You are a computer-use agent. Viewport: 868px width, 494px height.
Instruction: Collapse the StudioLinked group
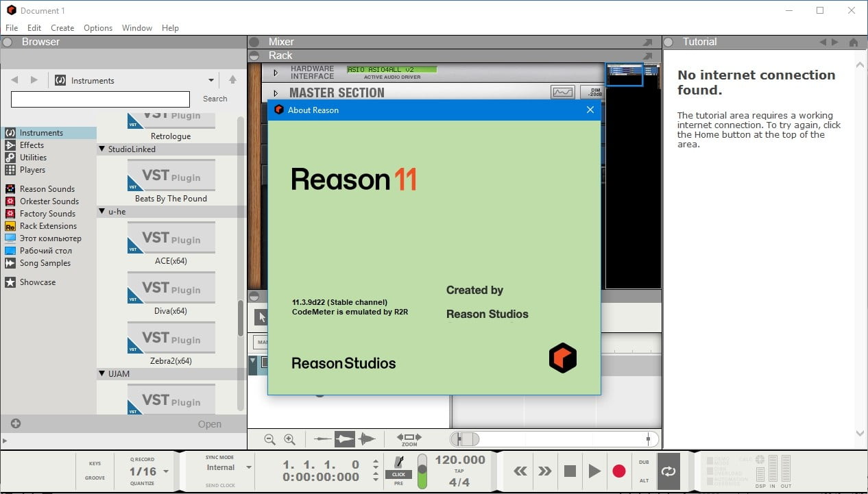101,149
